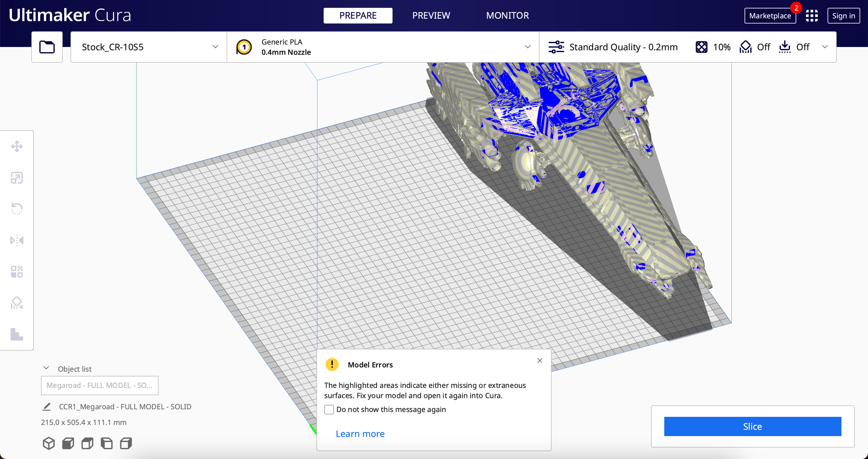Open the Marketplace
The width and height of the screenshot is (868, 459).
point(770,16)
